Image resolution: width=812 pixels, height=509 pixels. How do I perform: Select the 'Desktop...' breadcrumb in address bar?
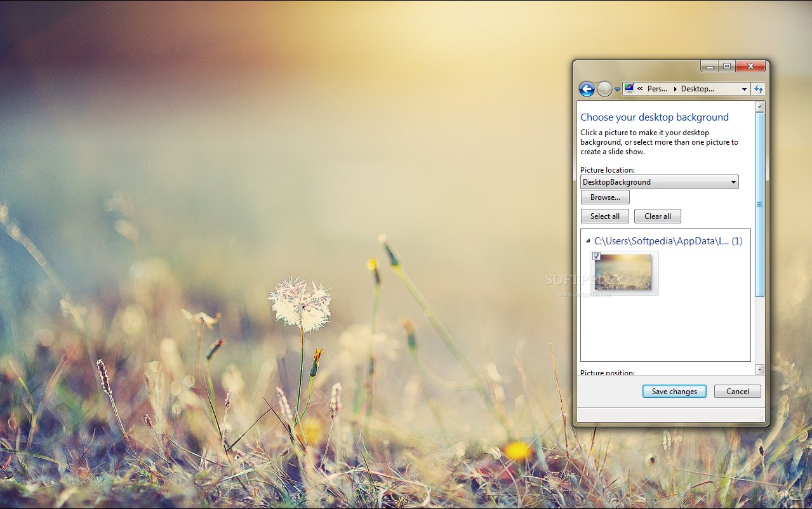pyautogui.click(x=697, y=89)
